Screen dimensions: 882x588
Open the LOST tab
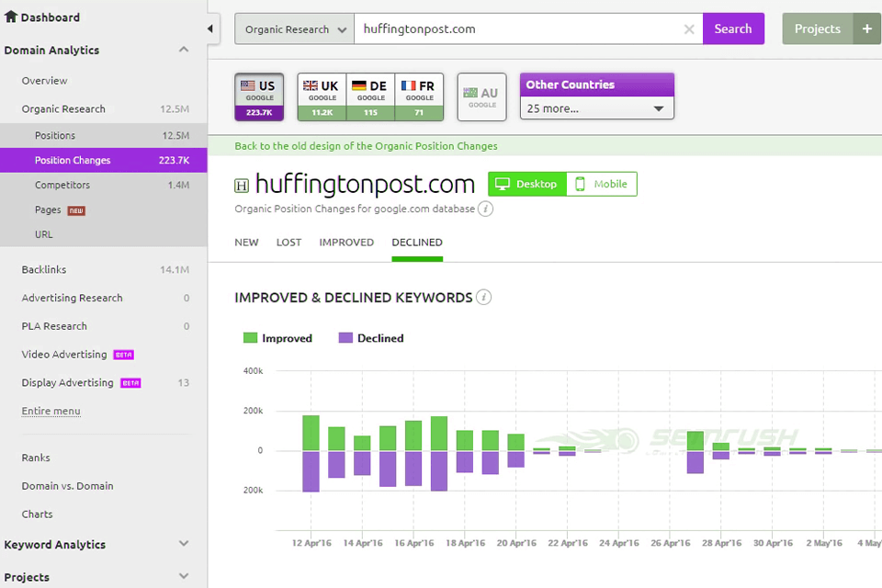pyautogui.click(x=288, y=243)
